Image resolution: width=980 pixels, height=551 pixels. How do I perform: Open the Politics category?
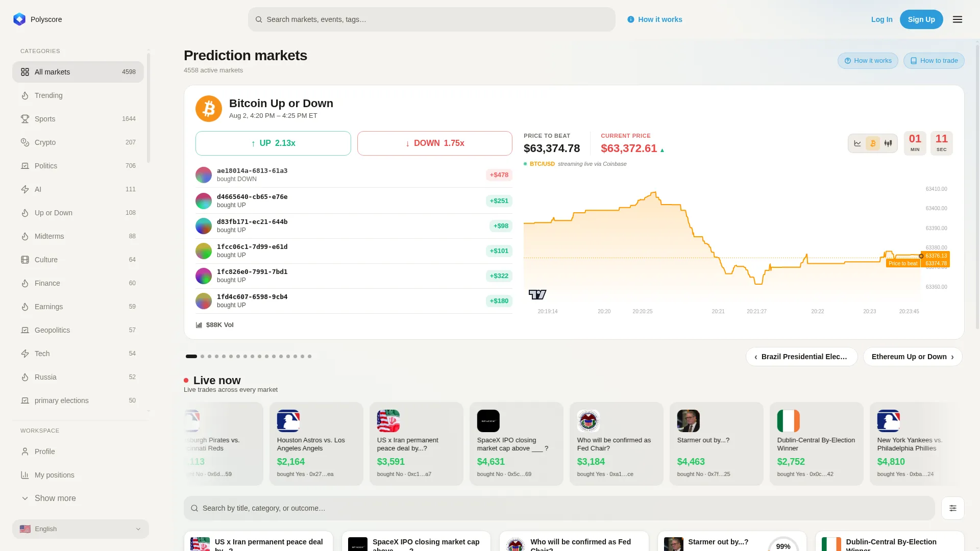(x=78, y=166)
